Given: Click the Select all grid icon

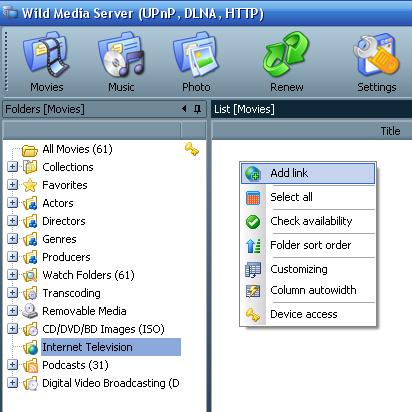Looking at the screenshot, I should click(253, 198).
